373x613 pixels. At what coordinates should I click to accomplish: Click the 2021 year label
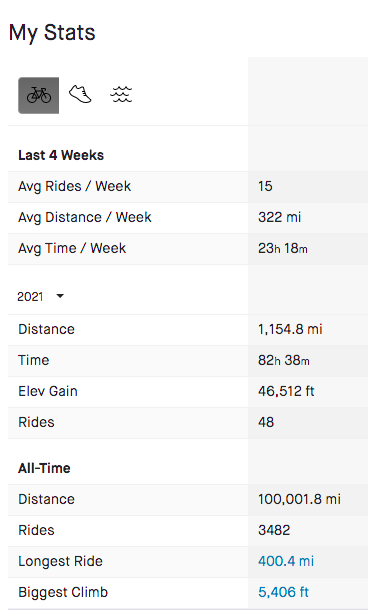[30, 297]
